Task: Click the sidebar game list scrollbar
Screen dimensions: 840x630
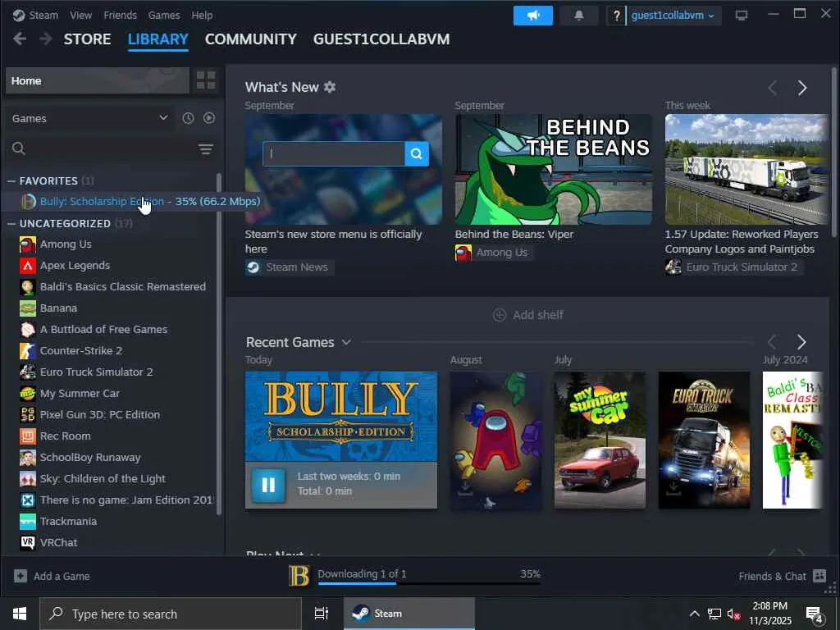Action: (x=218, y=343)
